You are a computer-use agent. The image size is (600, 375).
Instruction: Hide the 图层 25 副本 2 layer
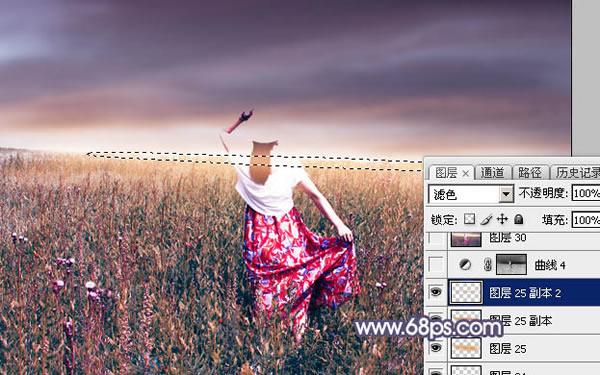point(436,292)
